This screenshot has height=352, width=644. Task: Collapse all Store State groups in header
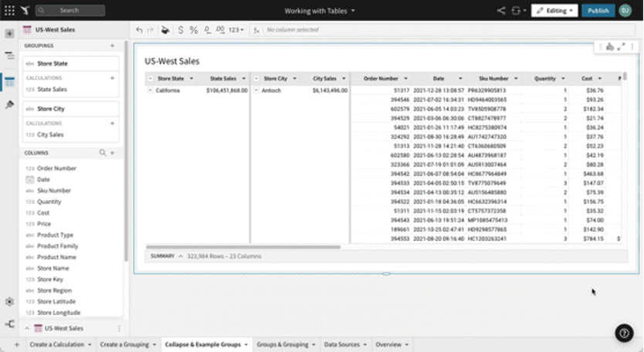coord(150,78)
